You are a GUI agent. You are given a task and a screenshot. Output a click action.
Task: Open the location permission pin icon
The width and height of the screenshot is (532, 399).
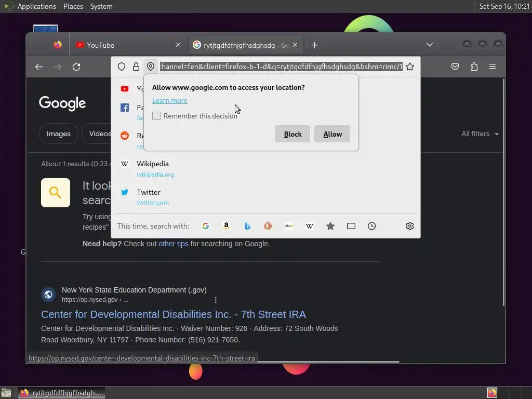151,66
